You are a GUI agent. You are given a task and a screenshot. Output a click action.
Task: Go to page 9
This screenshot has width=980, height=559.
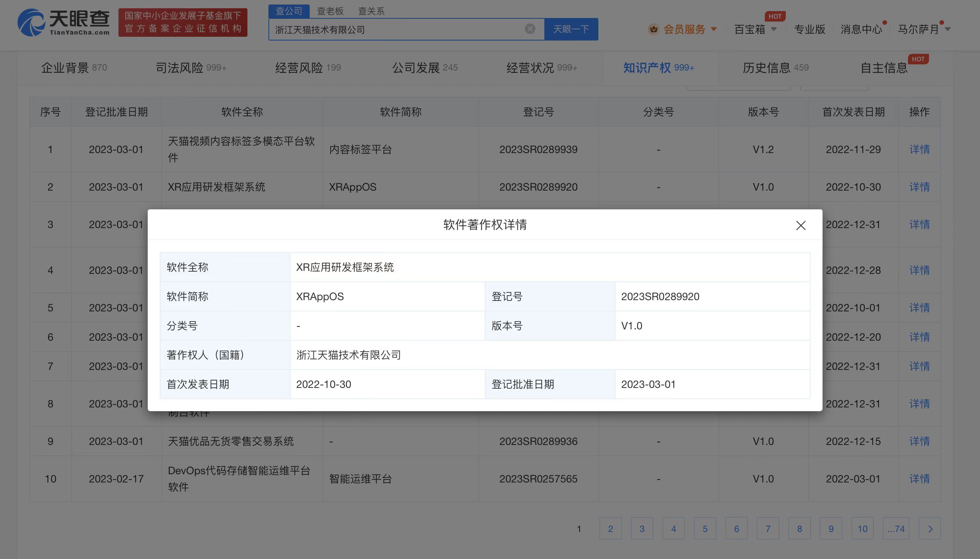pos(831,529)
